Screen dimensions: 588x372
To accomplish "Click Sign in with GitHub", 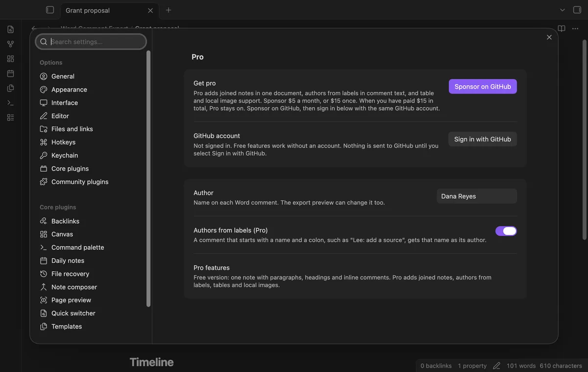I will pyautogui.click(x=483, y=139).
